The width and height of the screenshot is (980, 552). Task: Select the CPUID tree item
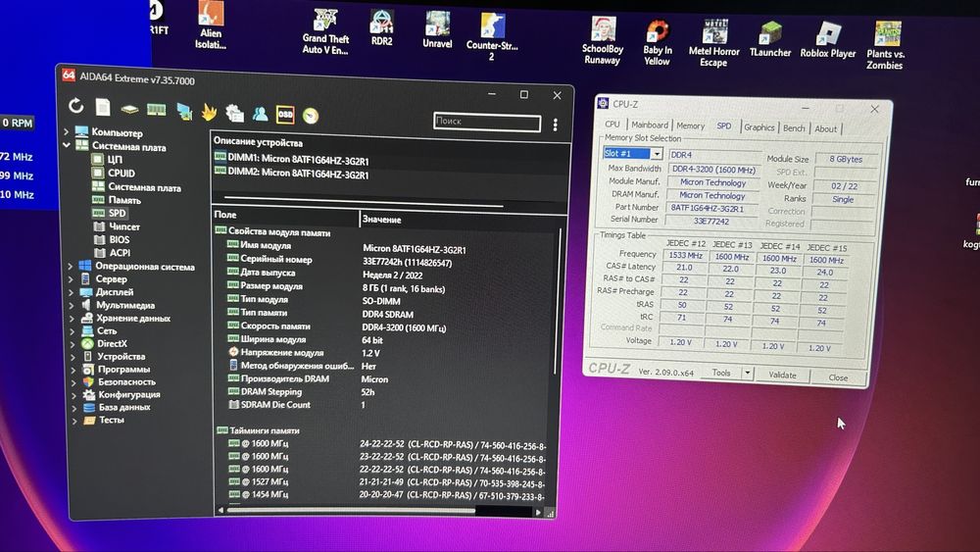click(x=121, y=174)
